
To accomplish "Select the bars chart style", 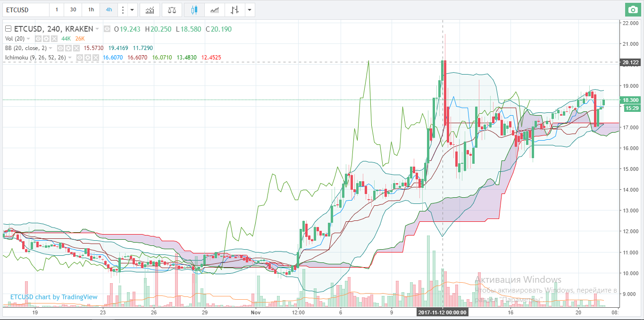I will (x=234, y=10).
